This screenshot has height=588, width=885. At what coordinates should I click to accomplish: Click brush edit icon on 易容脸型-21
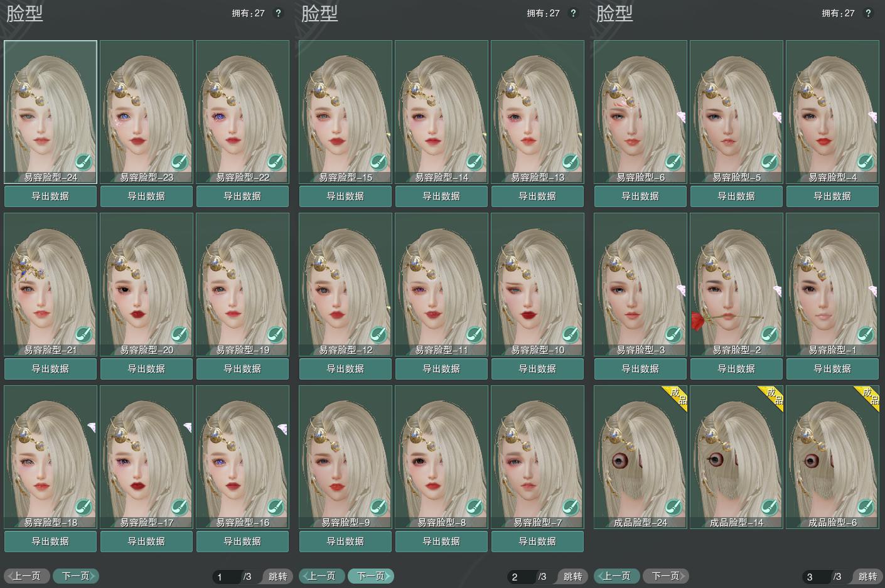(x=83, y=335)
